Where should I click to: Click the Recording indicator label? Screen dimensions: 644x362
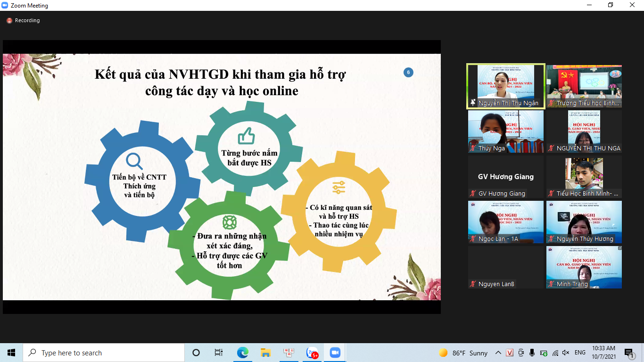pos(27,21)
